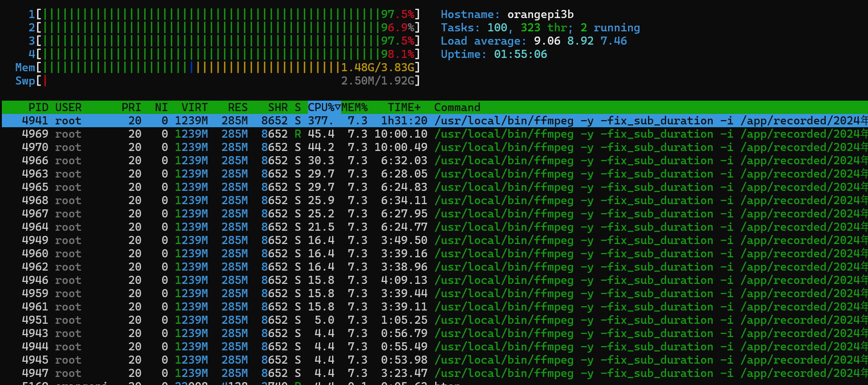Image resolution: width=868 pixels, height=385 pixels.
Task: Select process row with PID 4964
Action: tap(435, 227)
